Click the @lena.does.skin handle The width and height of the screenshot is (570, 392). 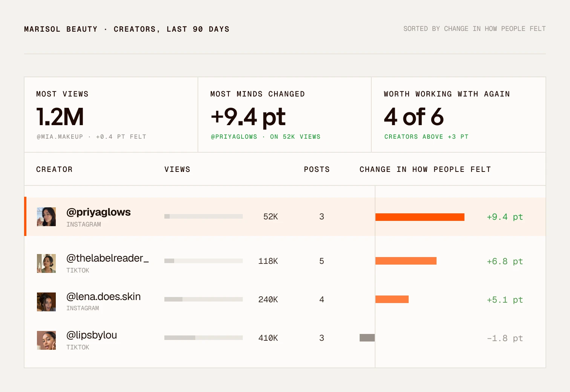point(103,297)
